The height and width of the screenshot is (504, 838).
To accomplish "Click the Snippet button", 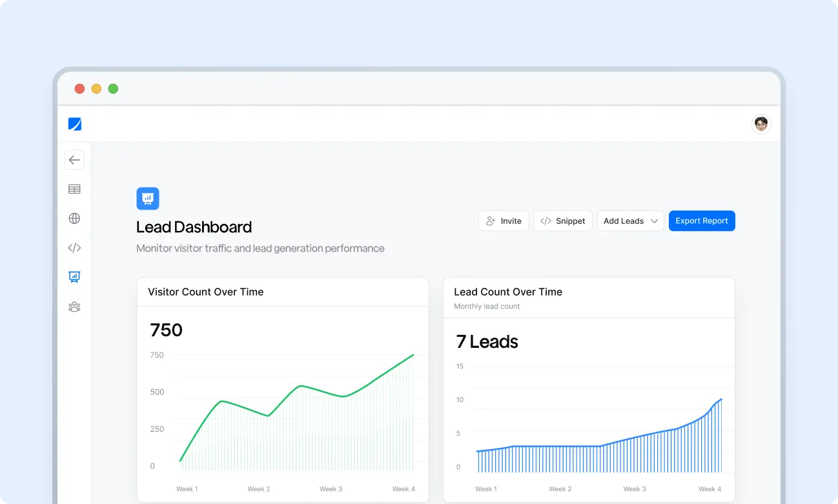I will click(562, 221).
